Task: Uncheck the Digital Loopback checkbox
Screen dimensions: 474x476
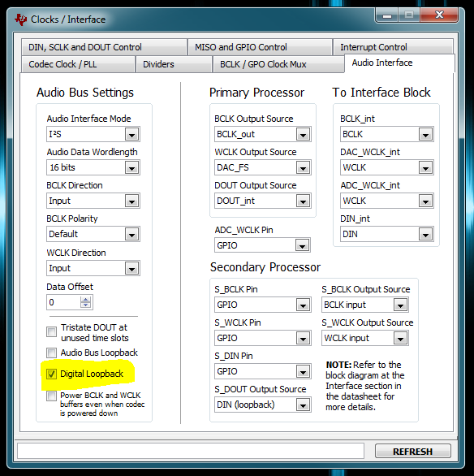Action: point(51,374)
